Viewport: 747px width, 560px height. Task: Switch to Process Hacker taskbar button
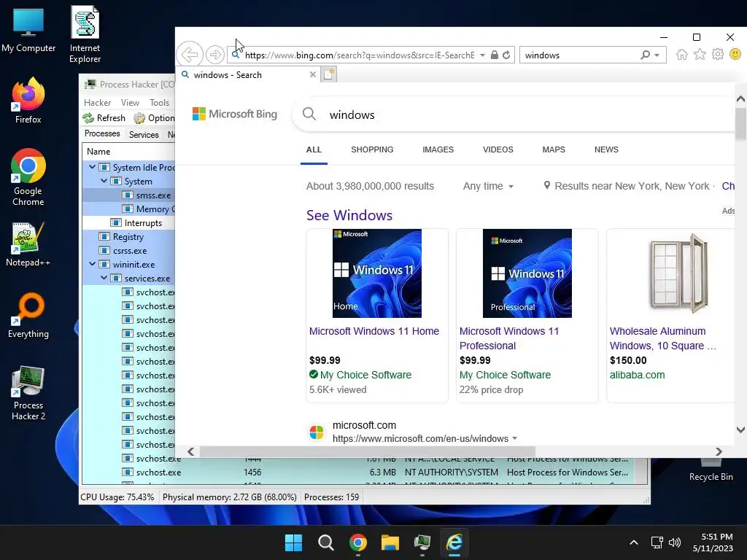point(422,542)
